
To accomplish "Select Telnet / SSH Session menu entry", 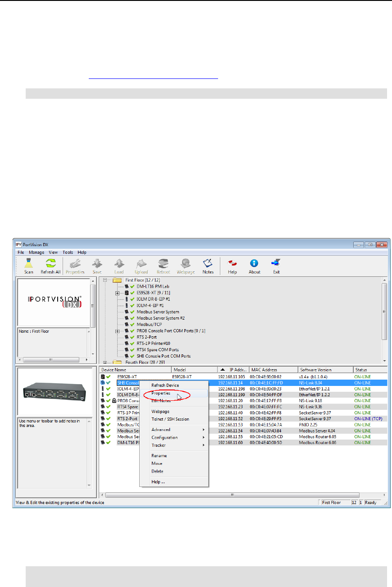I will tap(174, 419).
